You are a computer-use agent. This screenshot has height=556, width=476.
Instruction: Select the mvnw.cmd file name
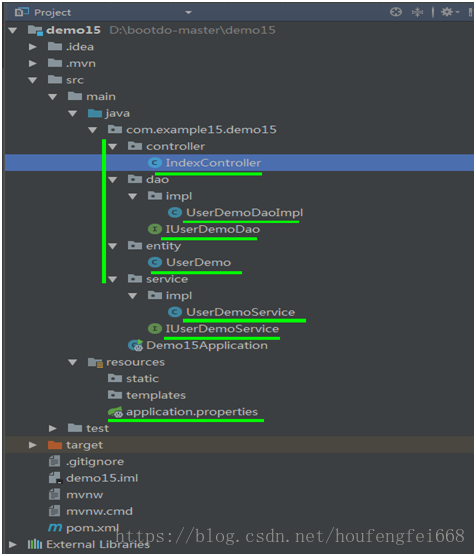tap(100, 511)
